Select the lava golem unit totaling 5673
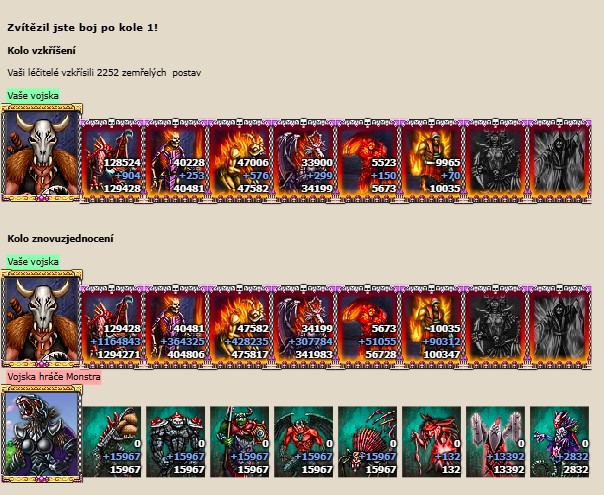Viewport: 604px width, 495px height. pyautogui.click(x=367, y=161)
